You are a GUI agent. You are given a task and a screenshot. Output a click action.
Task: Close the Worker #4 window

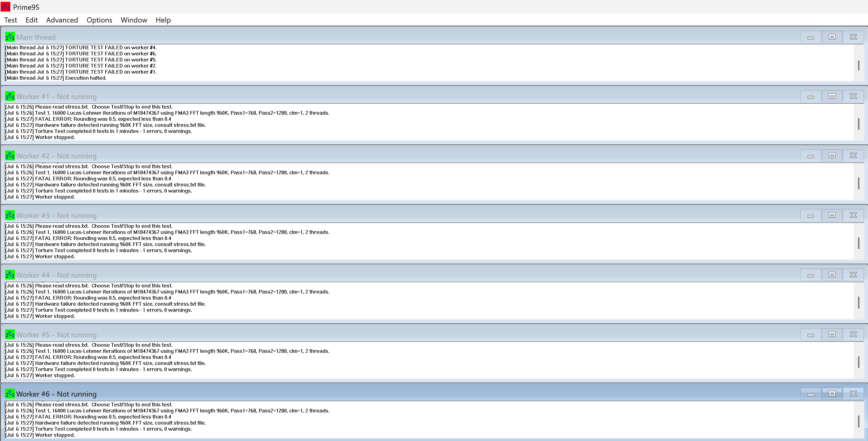(x=853, y=275)
